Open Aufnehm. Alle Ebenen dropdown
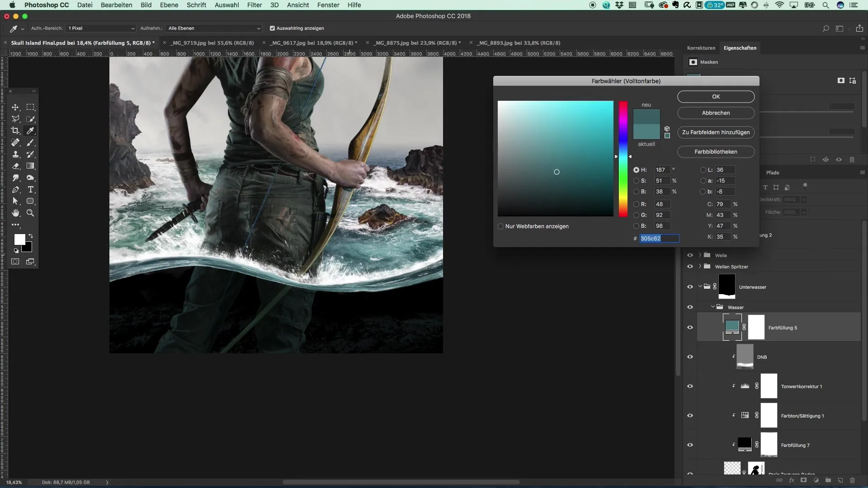Screen dimensions: 868x488 213,28
